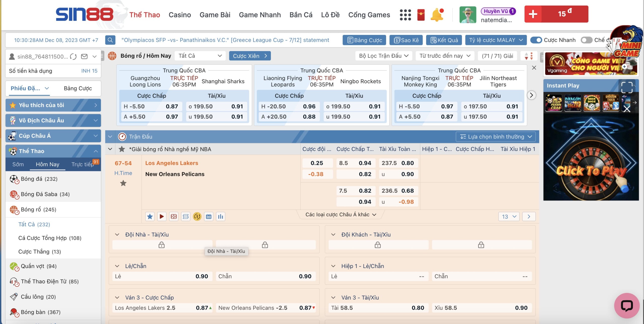
Task: Select Cầu lông sport
Action: tap(38, 297)
